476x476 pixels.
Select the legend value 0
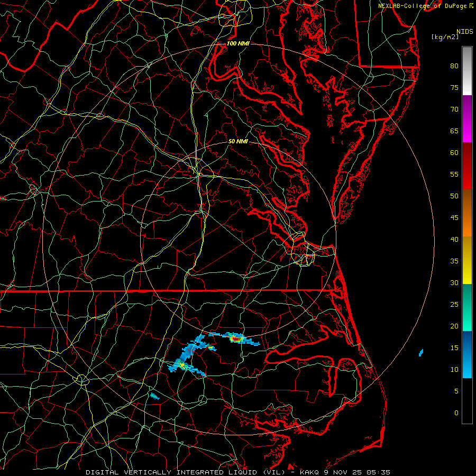pos(456,413)
